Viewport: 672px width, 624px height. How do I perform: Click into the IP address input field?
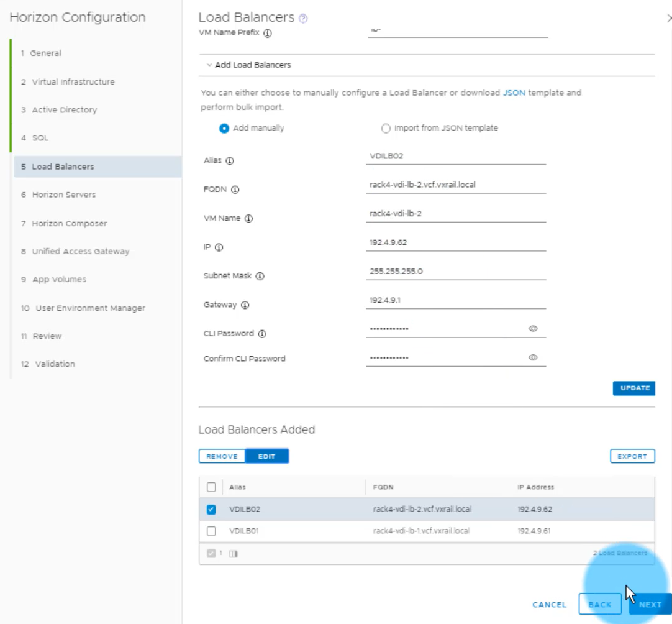click(x=456, y=242)
